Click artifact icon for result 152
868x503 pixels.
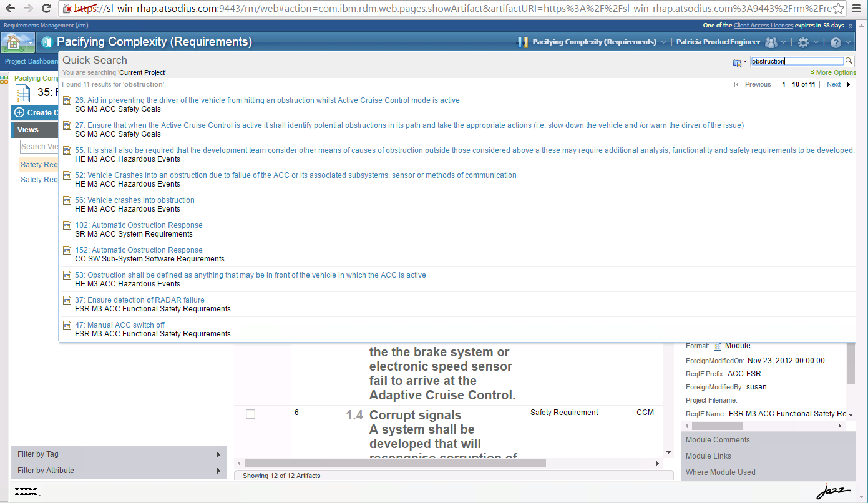tap(67, 251)
